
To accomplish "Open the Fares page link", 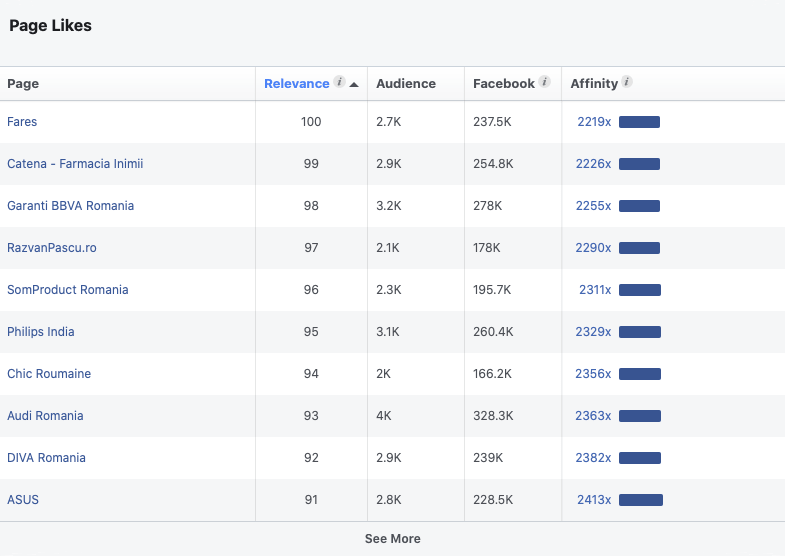I will coord(22,122).
